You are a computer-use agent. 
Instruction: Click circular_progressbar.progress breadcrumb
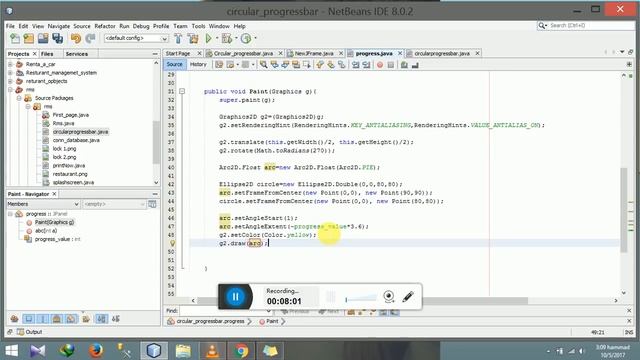[x=210, y=322]
